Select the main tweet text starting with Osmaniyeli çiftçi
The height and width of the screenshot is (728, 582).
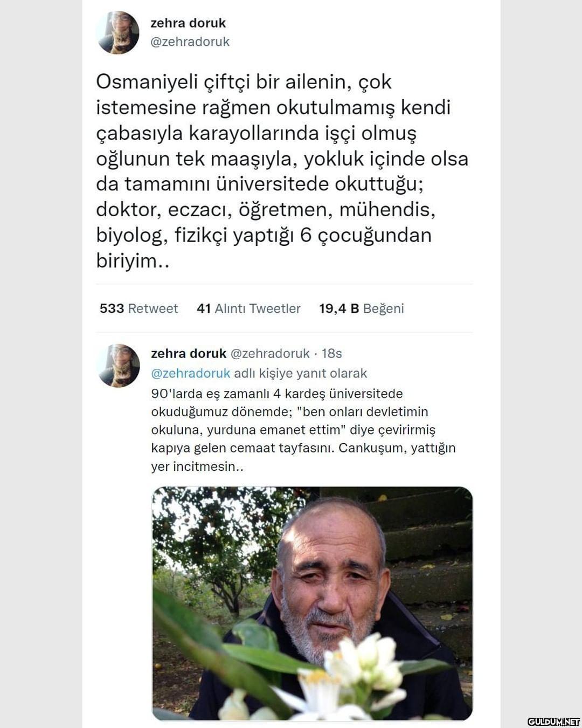[282, 171]
